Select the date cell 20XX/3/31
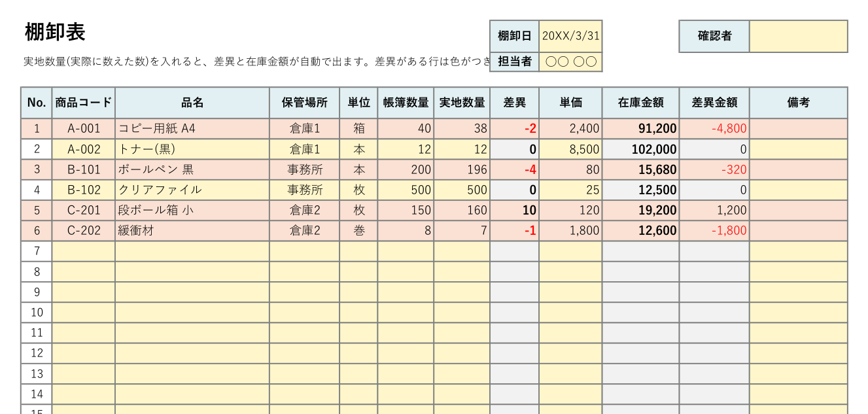The height and width of the screenshot is (414, 868). [570, 36]
